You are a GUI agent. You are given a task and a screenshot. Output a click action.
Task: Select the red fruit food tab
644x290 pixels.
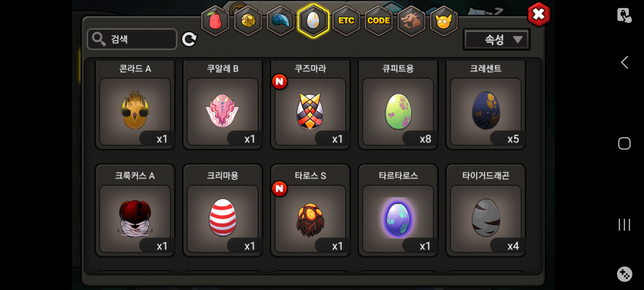tap(215, 21)
